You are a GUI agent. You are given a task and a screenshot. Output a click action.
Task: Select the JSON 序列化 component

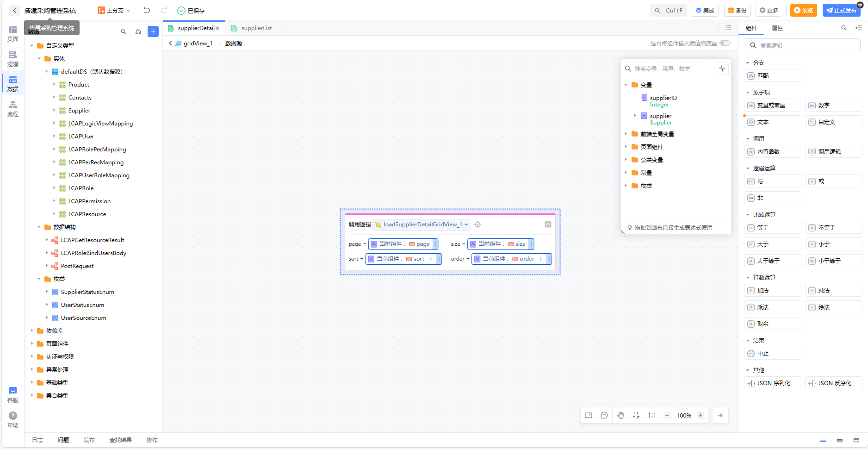point(773,383)
